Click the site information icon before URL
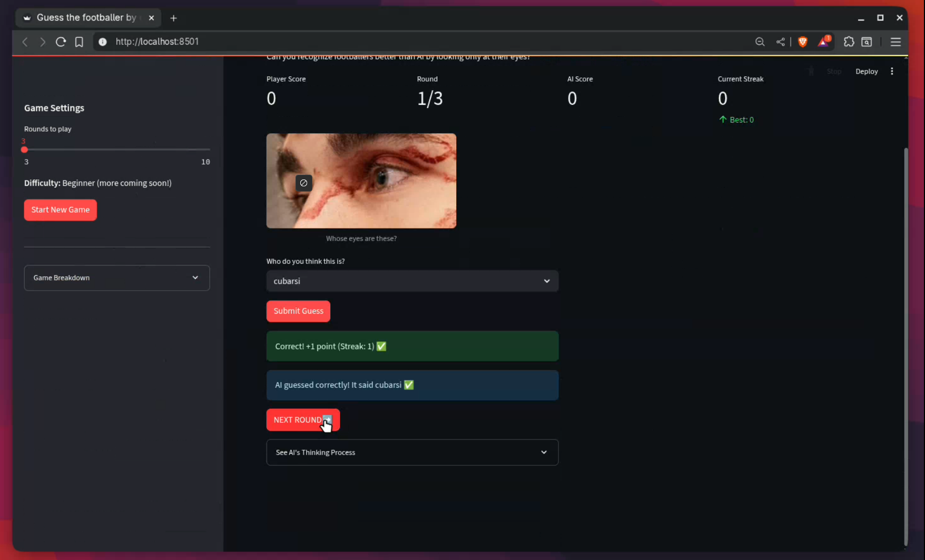Image resolution: width=925 pixels, height=560 pixels. click(103, 42)
